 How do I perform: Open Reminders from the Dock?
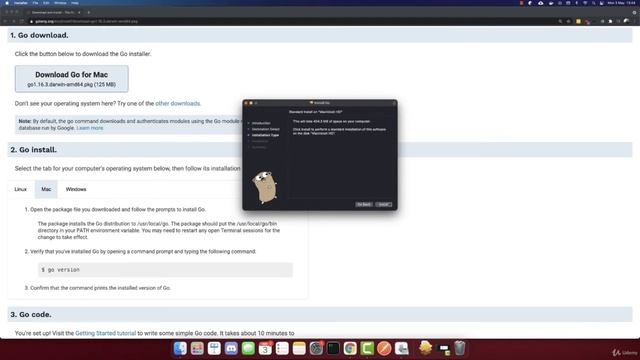[x=282, y=348]
